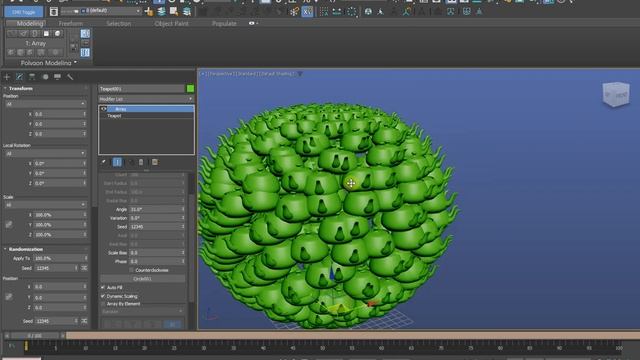Screen dimensions: 640x360
Task: Open the ViewCube in viewport corner
Action: (x=616, y=94)
